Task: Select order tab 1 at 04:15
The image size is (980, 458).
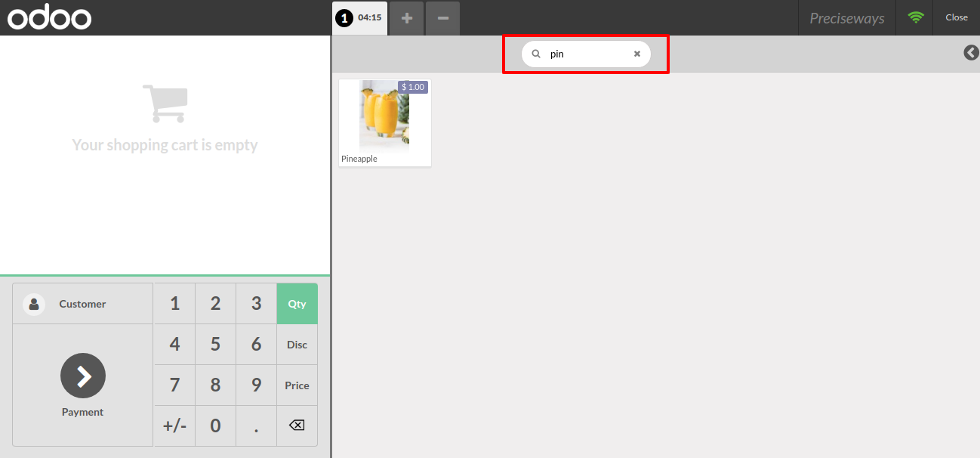Action: coord(359,18)
